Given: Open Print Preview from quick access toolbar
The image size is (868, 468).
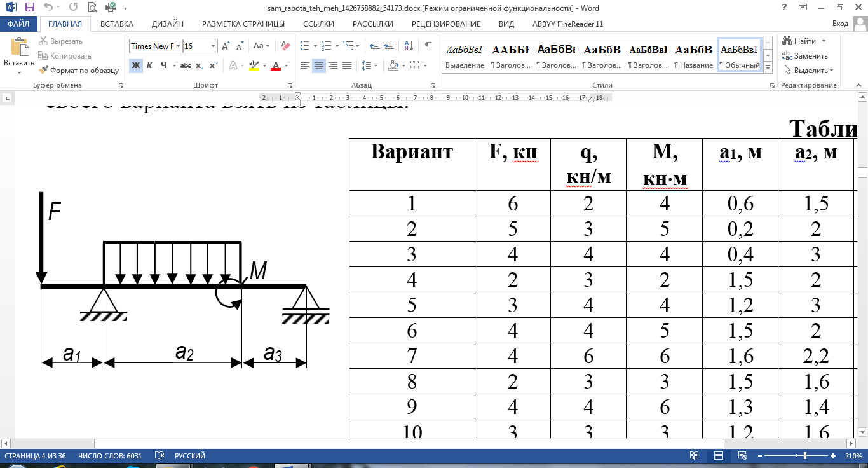Looking at the screenshot, I should pyautogui.click(x=92, y=8).
